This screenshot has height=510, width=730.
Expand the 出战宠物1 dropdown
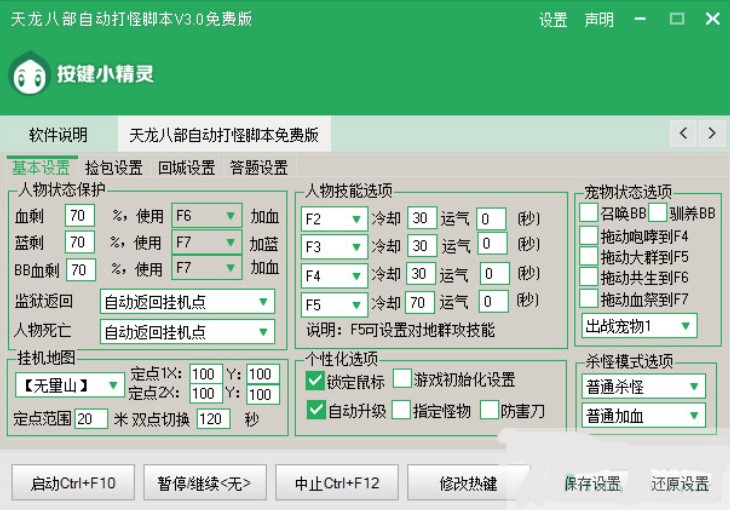coord(639,326)
